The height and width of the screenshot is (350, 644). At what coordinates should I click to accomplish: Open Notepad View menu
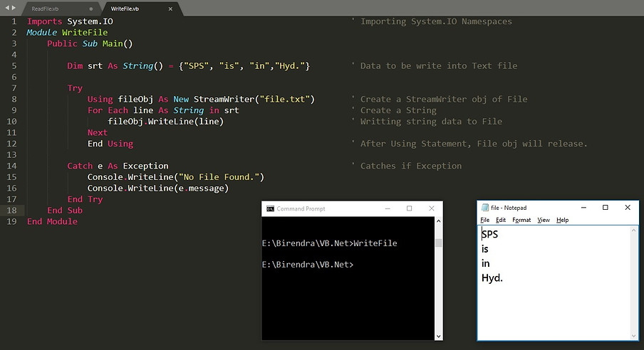coord(544,220)
